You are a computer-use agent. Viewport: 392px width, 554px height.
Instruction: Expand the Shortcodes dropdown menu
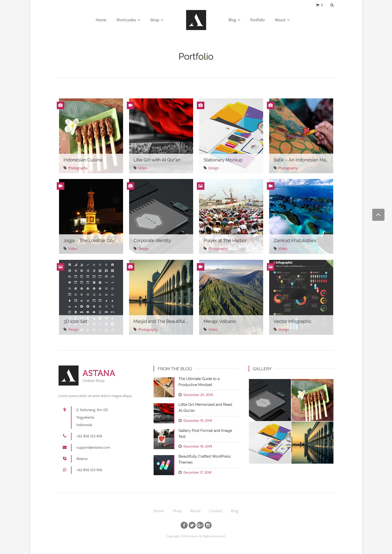128,20
